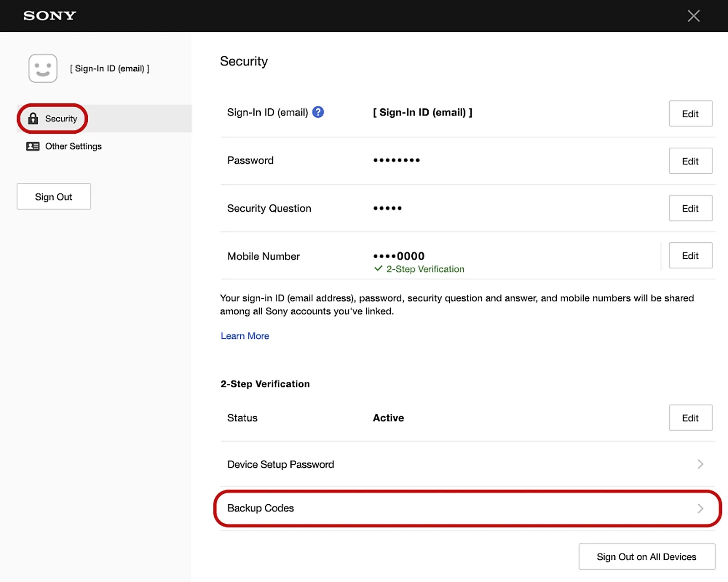Edit the Security Question
Image resolution: width=728 pixels, height=582 pixels.
tap(690, 208)
